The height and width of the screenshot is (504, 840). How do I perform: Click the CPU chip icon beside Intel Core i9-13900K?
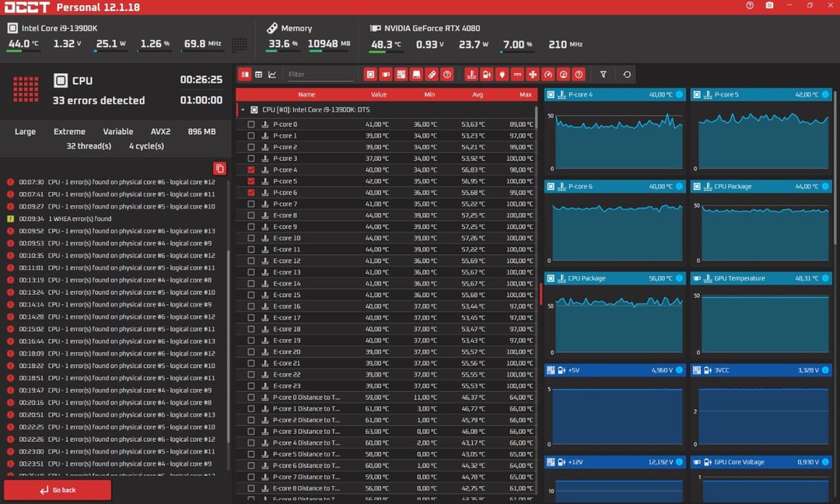point(12,28)
